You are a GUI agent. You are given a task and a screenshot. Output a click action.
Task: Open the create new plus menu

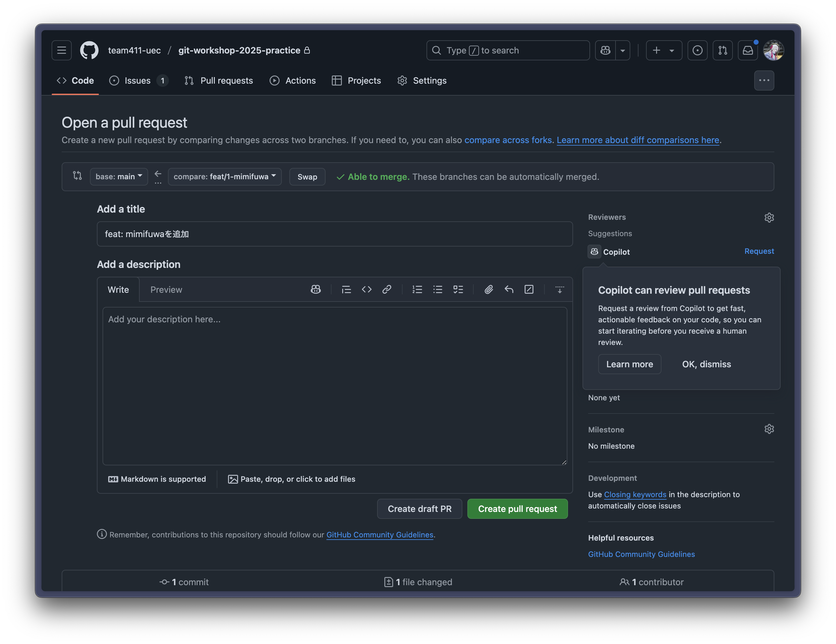tap(664, 50)
